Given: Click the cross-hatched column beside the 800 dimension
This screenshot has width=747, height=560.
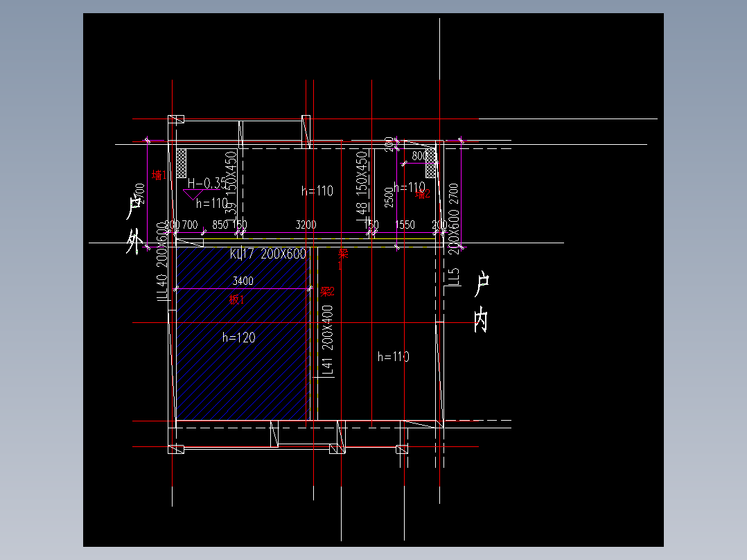Looking at the screenshot, I should [x=431, y=163].
